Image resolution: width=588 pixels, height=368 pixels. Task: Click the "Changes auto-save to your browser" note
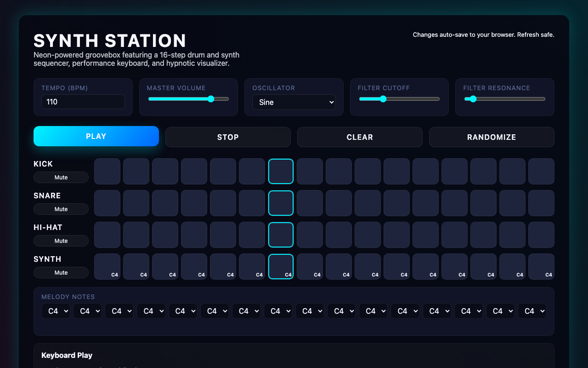pyautogui.click(x=484, y=34)
